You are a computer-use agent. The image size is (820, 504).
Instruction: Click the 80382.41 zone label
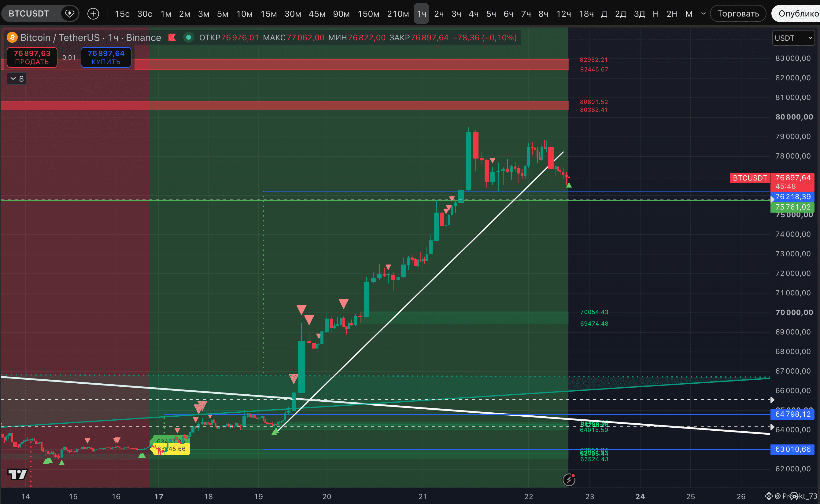coord(594,110)
